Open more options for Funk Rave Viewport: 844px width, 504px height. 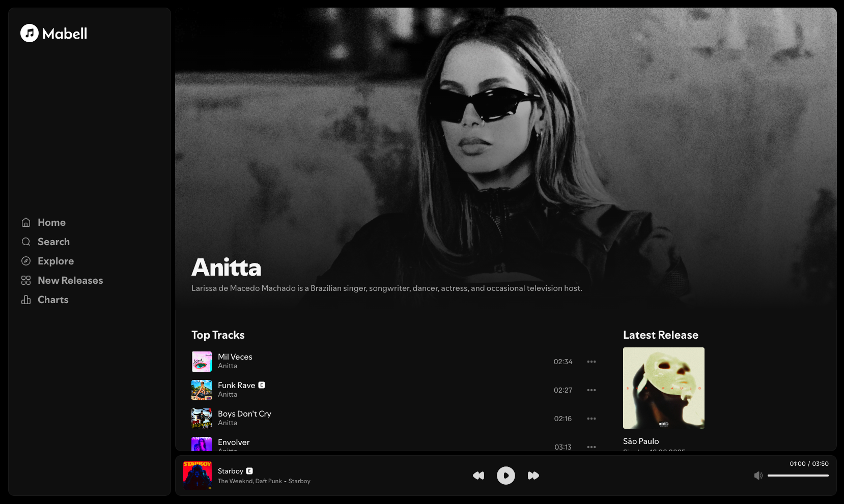(591, 390)
